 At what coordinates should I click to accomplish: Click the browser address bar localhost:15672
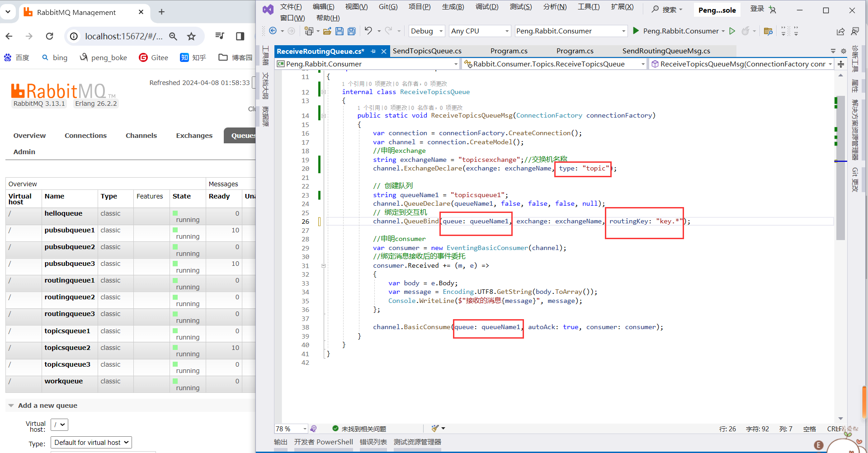click(x=123, y=36)
